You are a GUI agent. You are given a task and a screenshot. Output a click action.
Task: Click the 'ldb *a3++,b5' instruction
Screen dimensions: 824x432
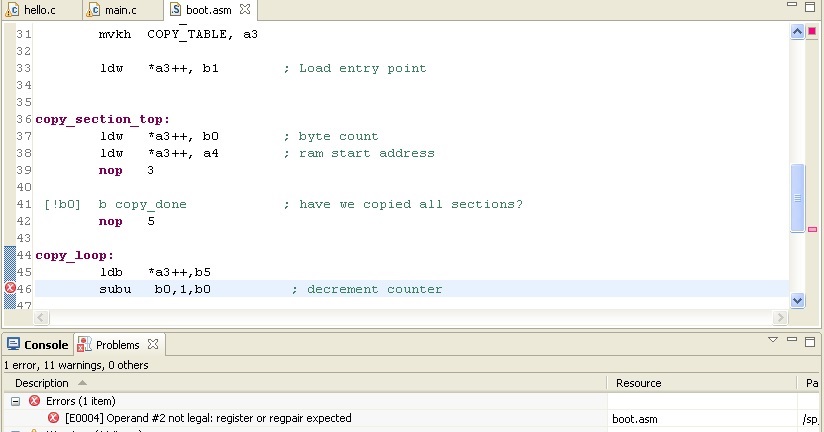pos(156,272)
